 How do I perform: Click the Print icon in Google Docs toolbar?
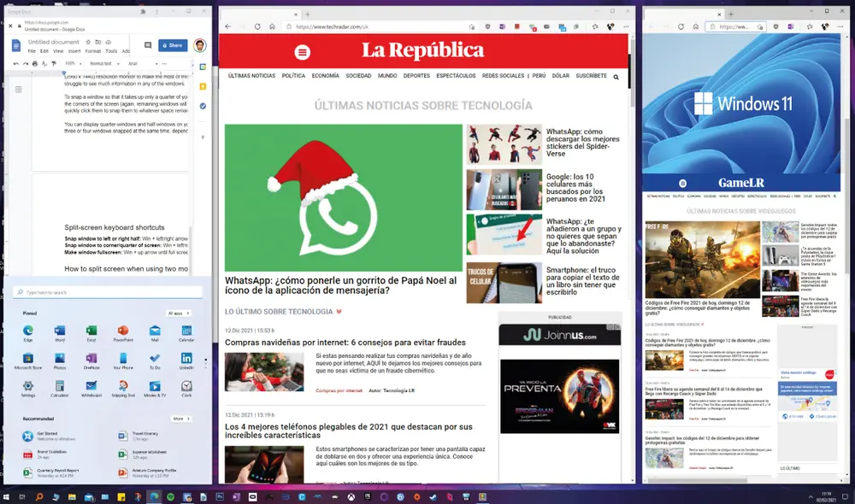(x=34, y=63)
